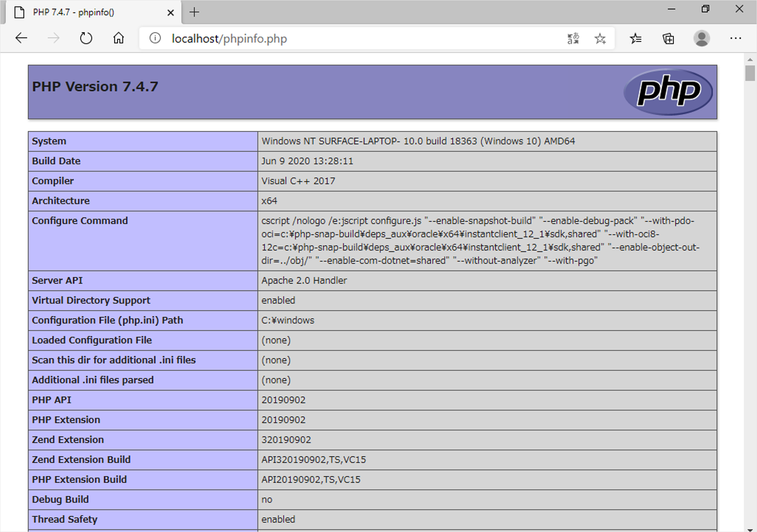Click the 'x64' architecture value

click(x=269, y=201)
